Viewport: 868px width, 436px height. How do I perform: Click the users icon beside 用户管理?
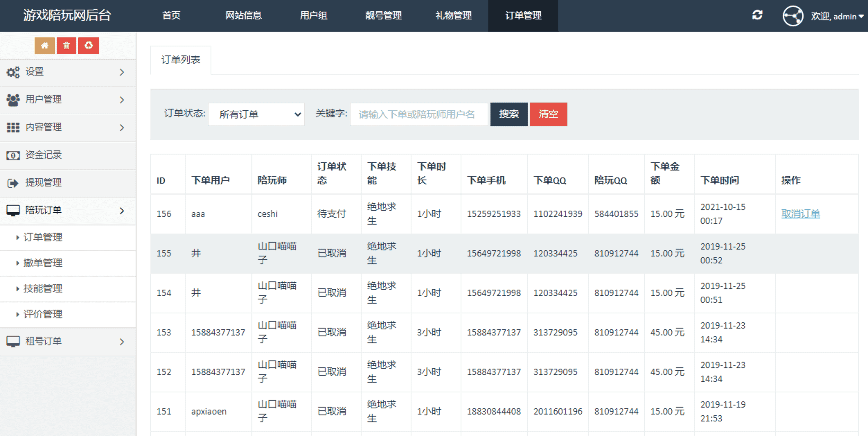click(13, 100)
